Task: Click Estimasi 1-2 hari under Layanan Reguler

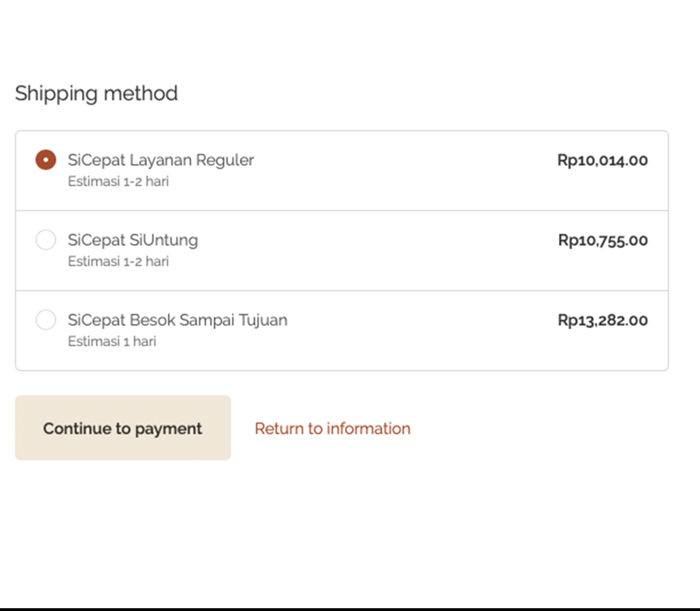Action: 118,182
